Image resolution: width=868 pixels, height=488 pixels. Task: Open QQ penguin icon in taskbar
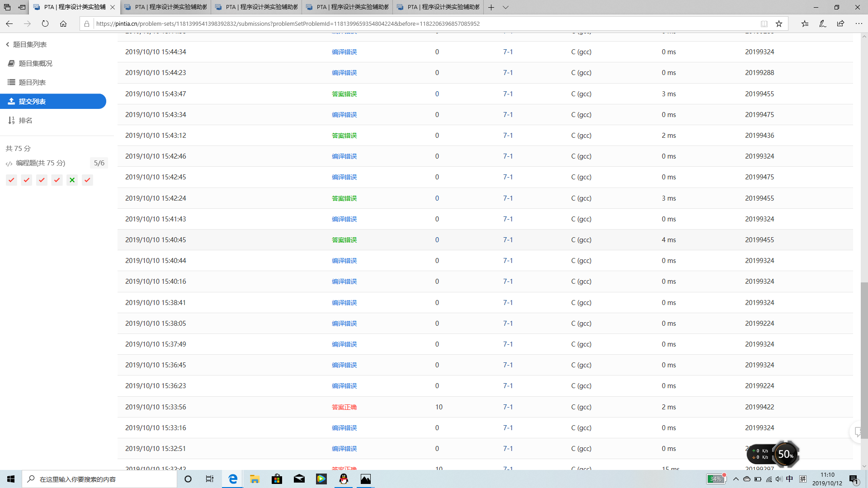click(x=344, y=479)
